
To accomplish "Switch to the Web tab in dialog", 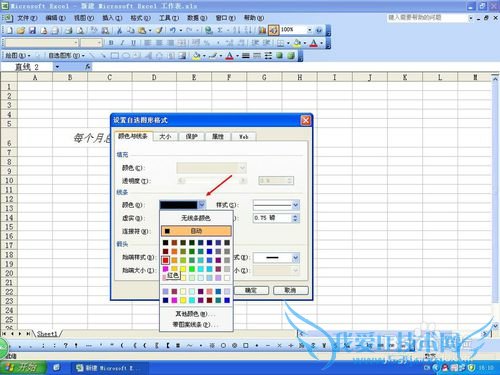I will click(x=244, y=137).
